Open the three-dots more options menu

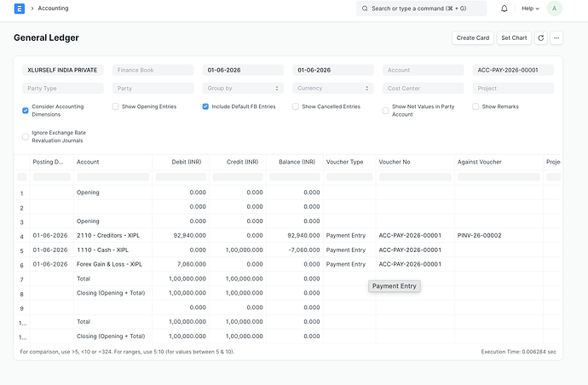point(556,37)
